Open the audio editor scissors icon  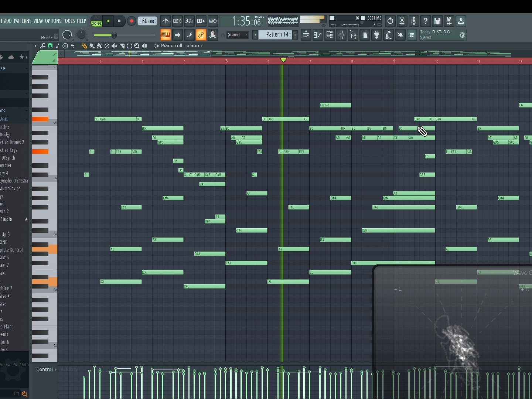[402, 21]
